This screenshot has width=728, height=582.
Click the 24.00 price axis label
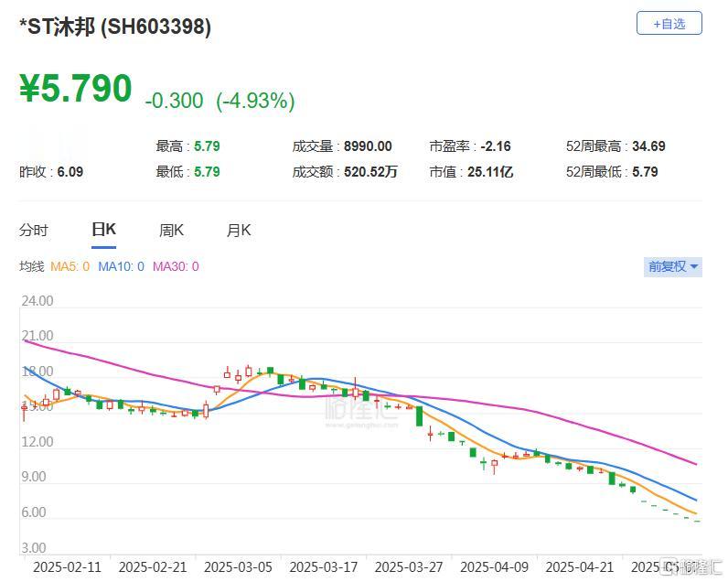coord(37,301)
